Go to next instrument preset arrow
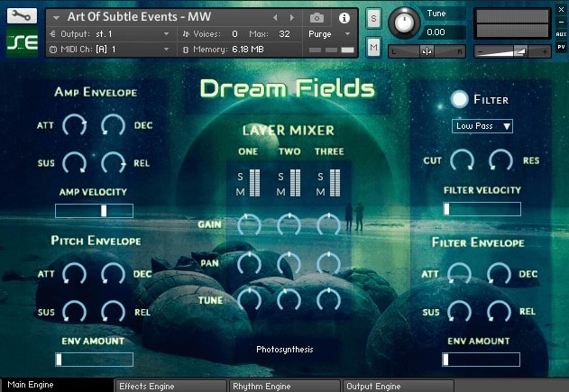569x392 pixels. click(290, 18)
